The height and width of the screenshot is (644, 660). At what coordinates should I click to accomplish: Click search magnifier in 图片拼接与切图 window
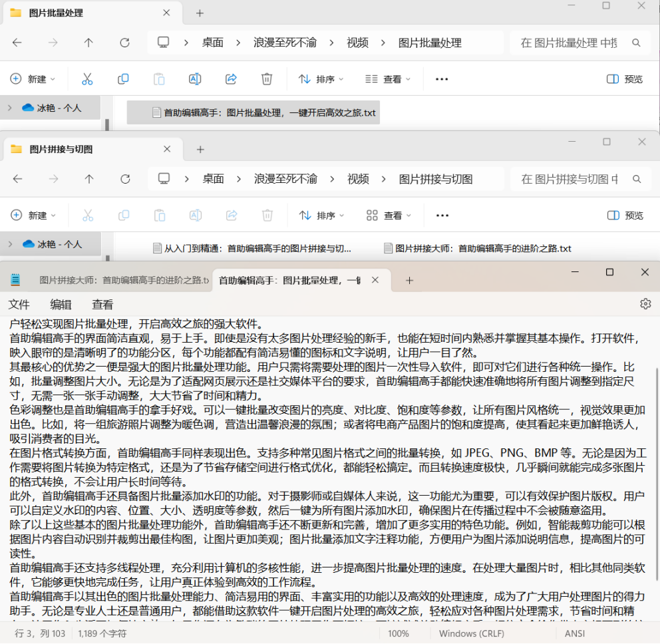[637, 179]
